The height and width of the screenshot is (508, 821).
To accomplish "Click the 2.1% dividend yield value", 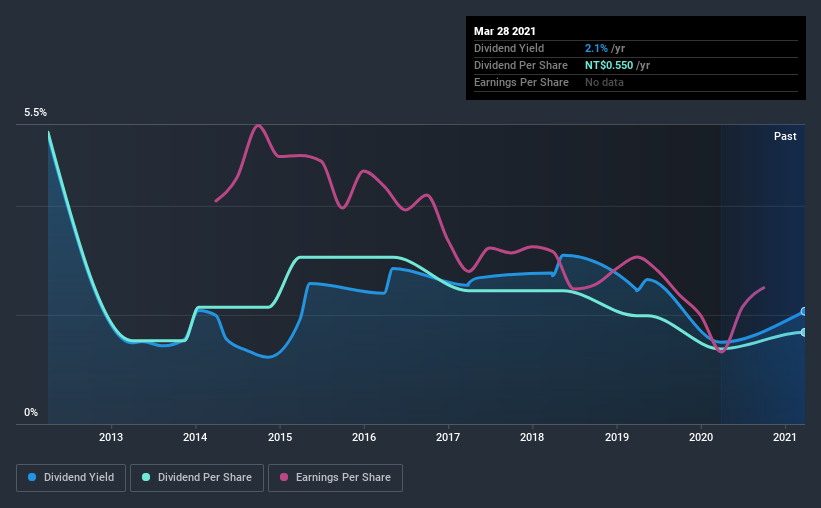I will [x=596, y=48].
